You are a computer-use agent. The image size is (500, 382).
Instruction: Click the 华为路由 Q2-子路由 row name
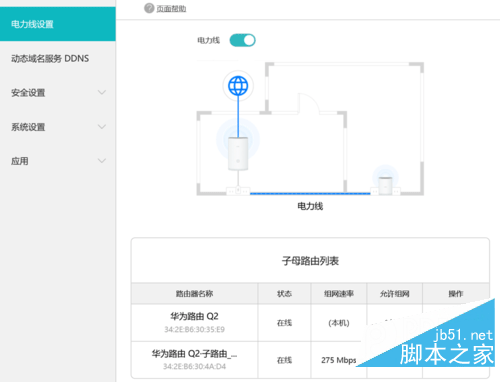[x=194, y=353]
